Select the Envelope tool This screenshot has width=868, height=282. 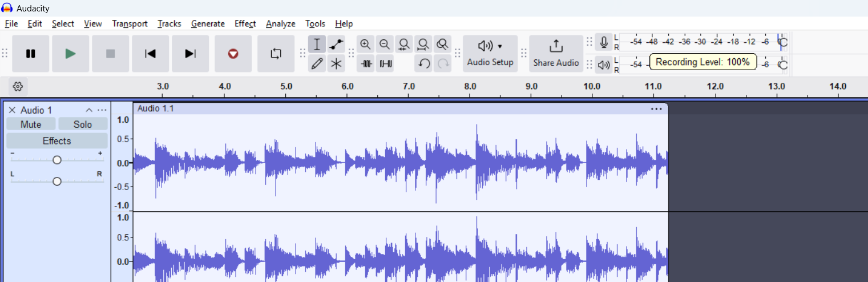[336, 45]
